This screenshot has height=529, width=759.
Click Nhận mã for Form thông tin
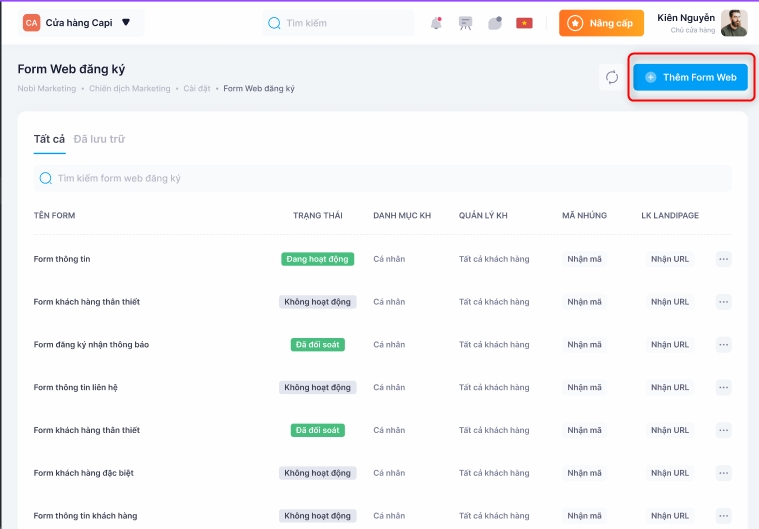[x=584, y=259]
